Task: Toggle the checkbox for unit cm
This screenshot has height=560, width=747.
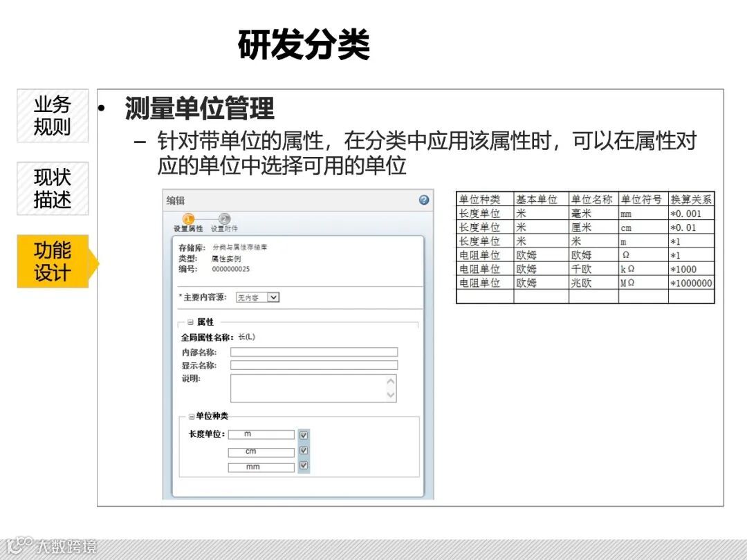Action: pyautogui.click(x=304, y=451)
